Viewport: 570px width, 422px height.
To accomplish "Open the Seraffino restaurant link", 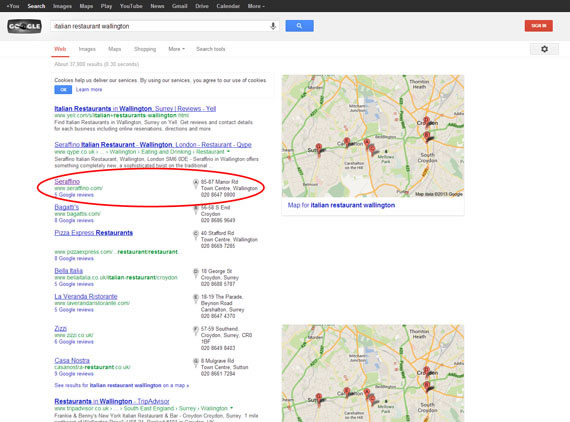I will tap(67, 181).
